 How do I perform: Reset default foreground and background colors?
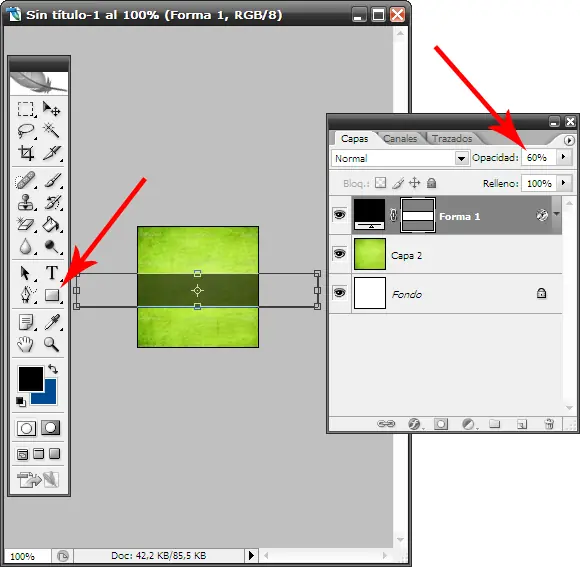20,401
